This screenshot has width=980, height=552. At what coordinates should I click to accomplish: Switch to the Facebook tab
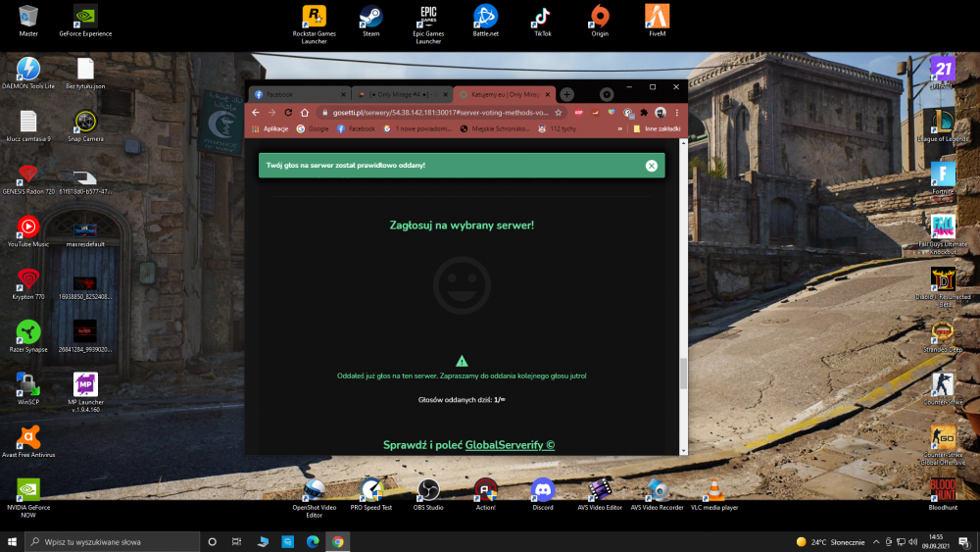(299, 94)
